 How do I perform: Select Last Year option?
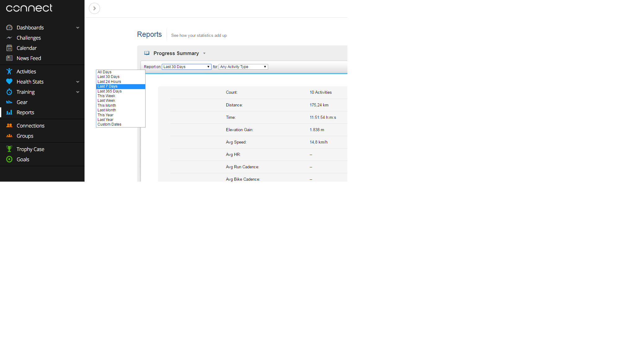click(x=121, y=120)
